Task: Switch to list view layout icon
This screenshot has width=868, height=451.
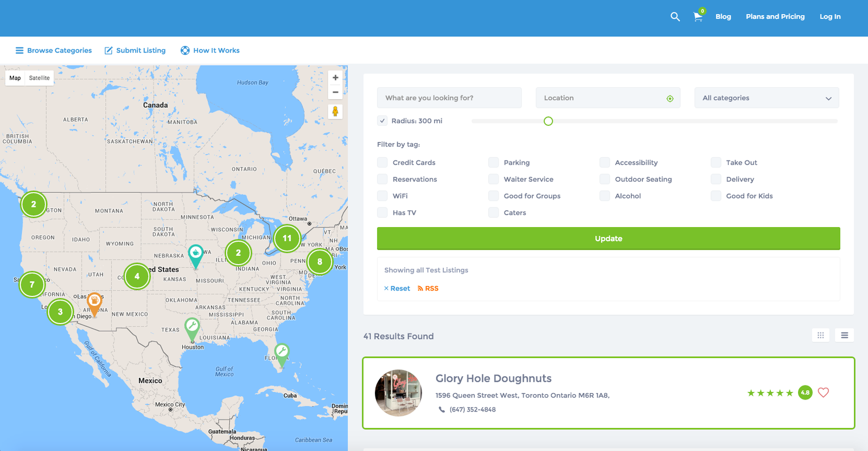Action: pos(844,336)
